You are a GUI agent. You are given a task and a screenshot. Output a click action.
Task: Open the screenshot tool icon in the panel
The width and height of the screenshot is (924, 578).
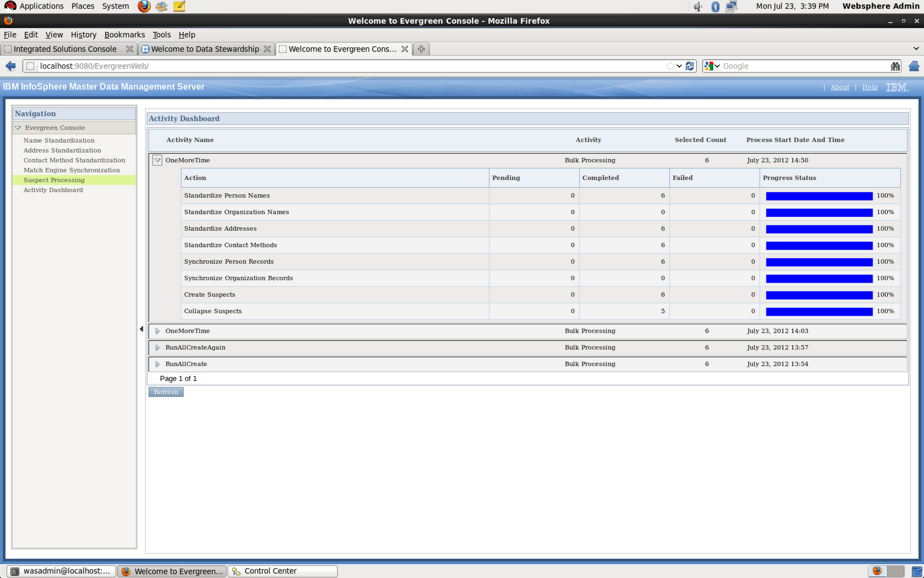tap(161, 6)
